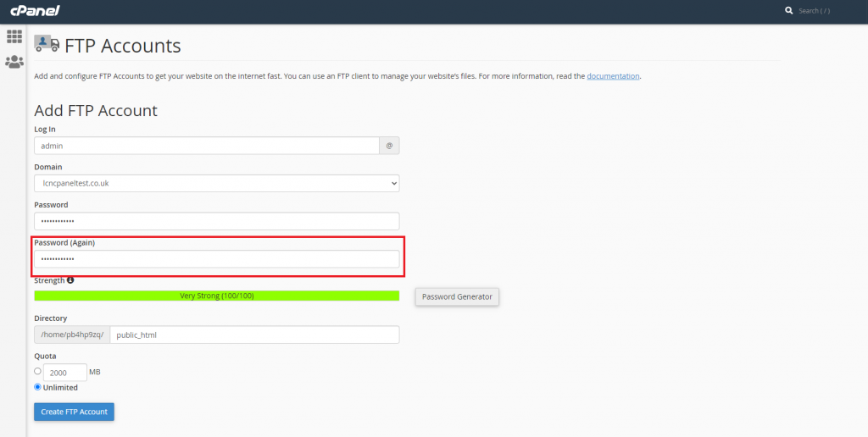
Task: Select the 2000 MB quota radio button
Action: pyautogui.click(x=37, y=371)
